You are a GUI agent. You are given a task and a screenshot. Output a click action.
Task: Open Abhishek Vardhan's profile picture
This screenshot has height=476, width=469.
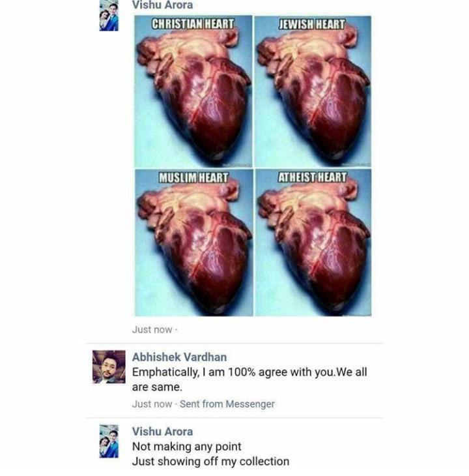click(x=109, y=366)
